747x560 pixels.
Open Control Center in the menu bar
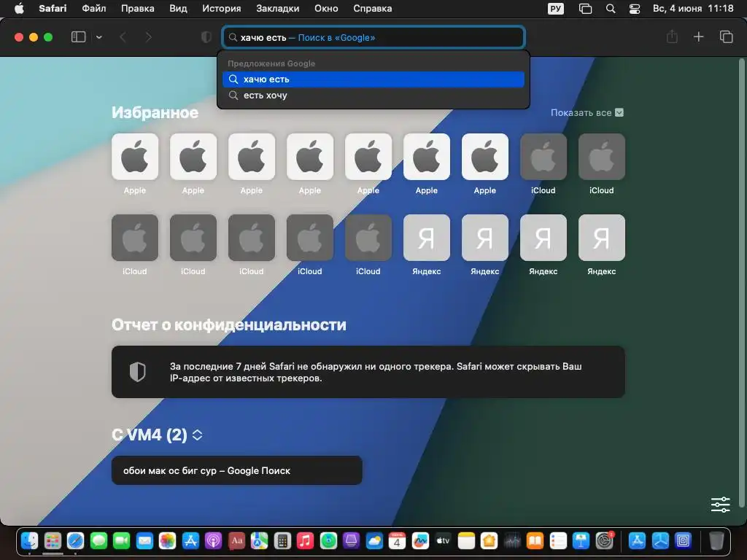(635, 9)
